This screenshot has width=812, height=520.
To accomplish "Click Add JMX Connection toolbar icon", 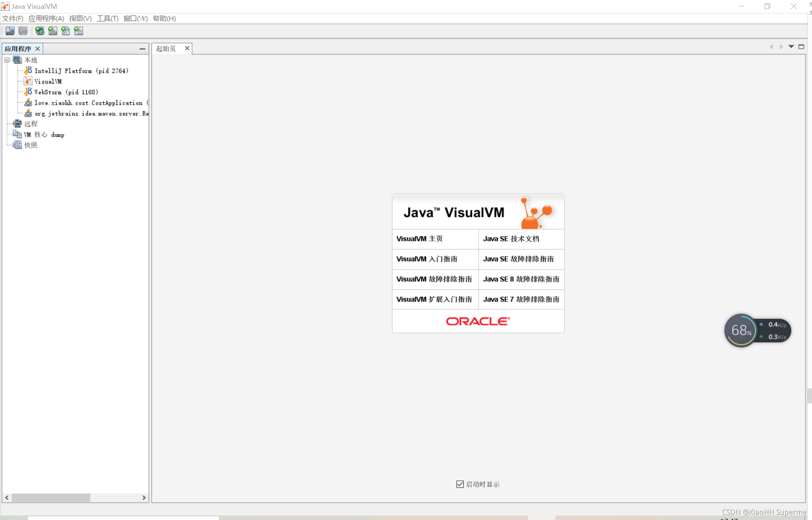I will [x=53, y=31].
